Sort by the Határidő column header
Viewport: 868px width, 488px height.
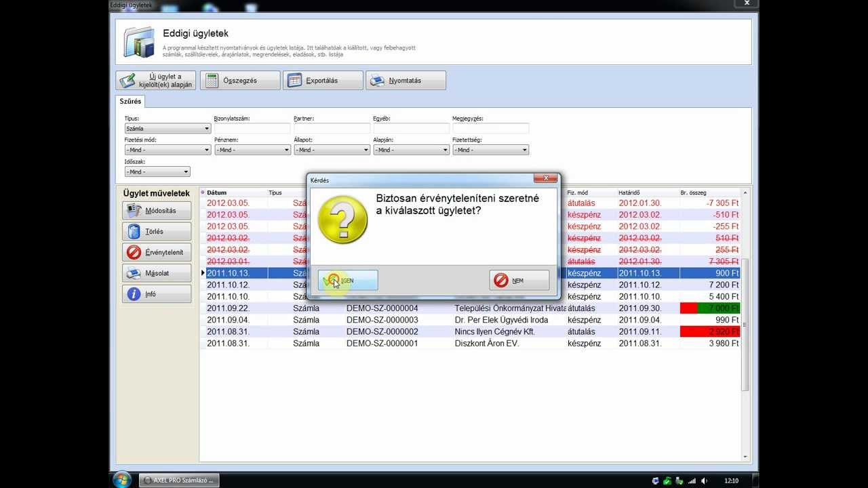[629, 192]
